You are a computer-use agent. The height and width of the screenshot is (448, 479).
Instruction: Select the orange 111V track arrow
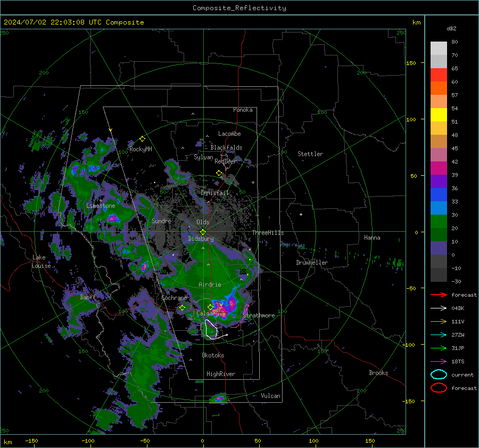[439, 321]
